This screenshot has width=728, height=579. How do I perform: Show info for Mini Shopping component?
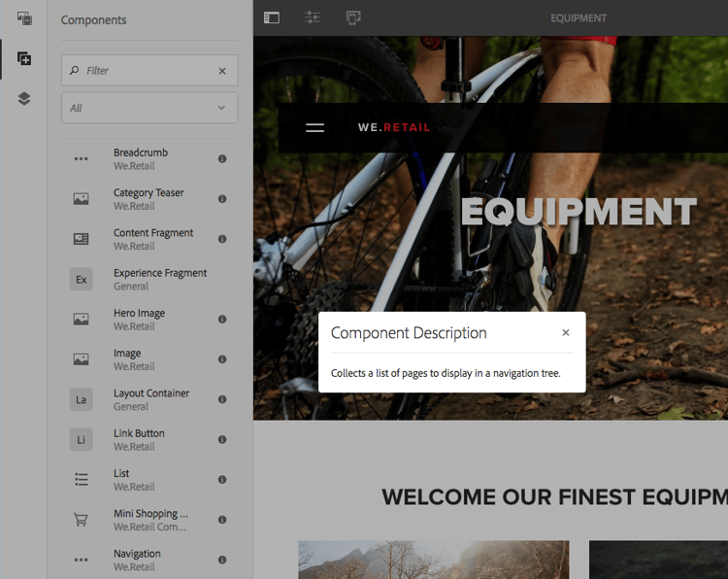click(222, 520)
